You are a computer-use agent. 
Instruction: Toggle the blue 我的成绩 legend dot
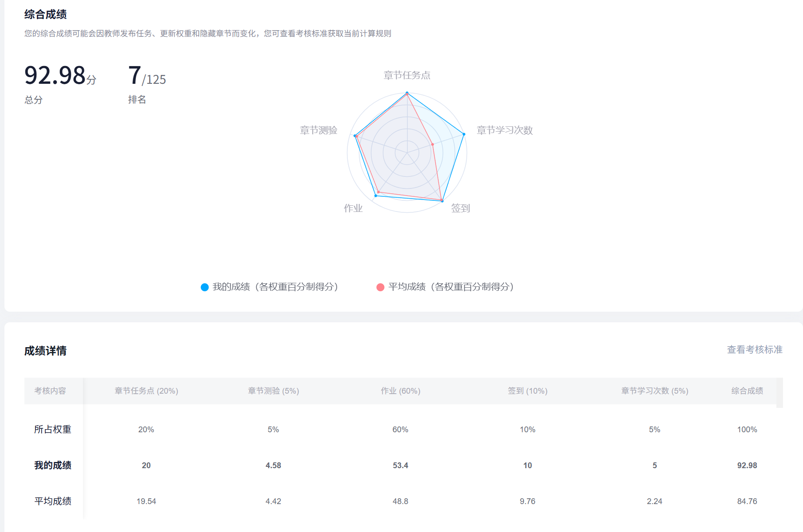tap(205, 287)
